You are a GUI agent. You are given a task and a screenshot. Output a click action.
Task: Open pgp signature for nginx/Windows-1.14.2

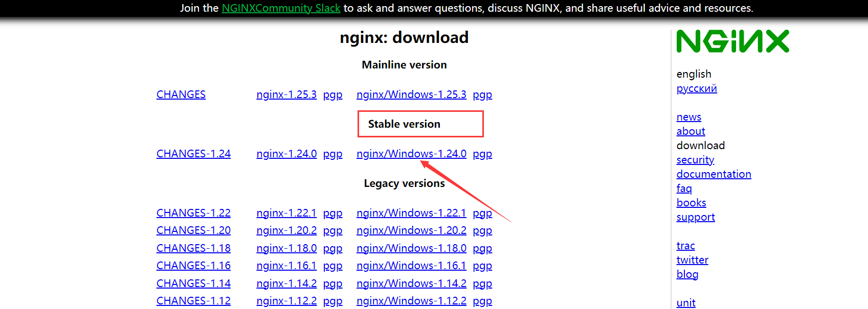[x=482, y=284]
